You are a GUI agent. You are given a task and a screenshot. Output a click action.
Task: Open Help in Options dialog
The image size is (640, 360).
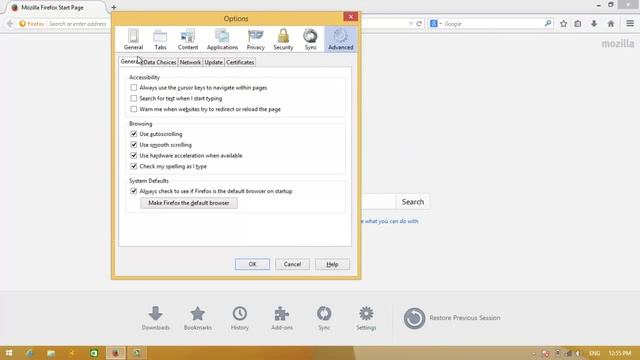(332, 264)
